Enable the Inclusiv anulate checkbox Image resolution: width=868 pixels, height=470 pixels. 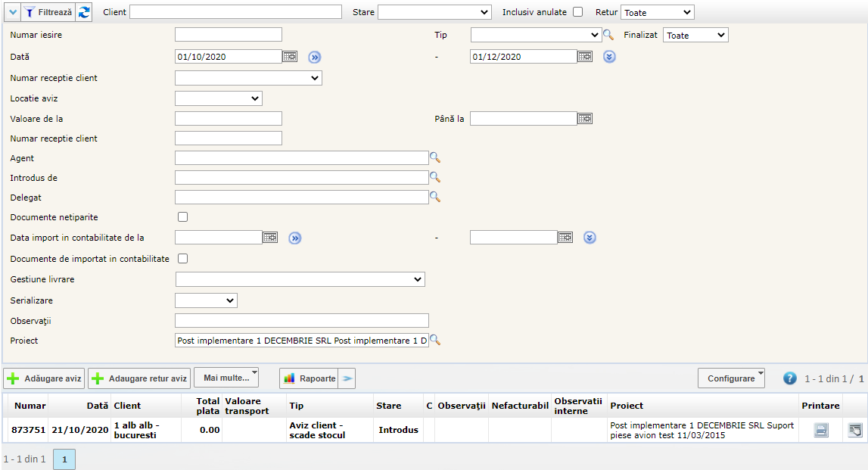[x=578, y=12]
